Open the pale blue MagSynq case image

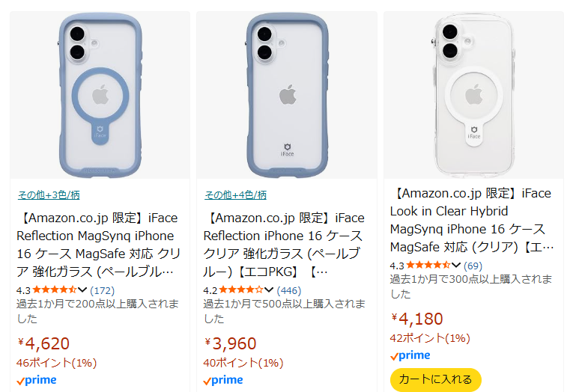coord(100,94)
